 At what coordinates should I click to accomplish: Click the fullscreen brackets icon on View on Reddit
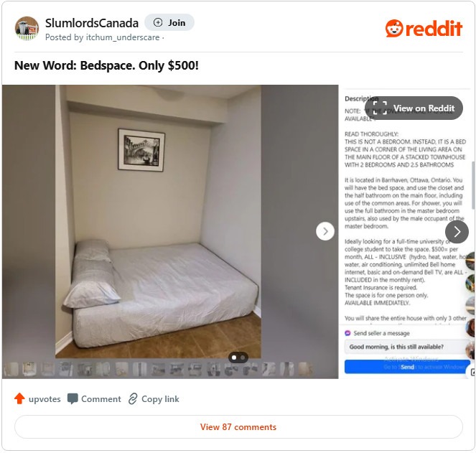[380, 108]
